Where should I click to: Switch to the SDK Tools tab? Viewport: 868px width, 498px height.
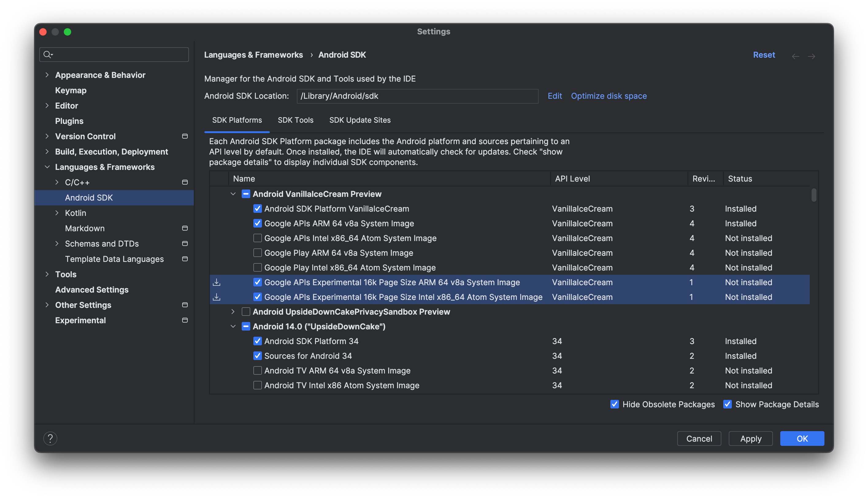(x=295, y=120)
